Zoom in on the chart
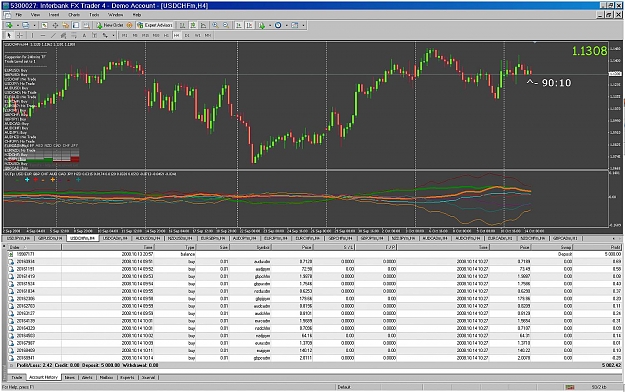This screenshot has height=392, width=625. [215, 25]
